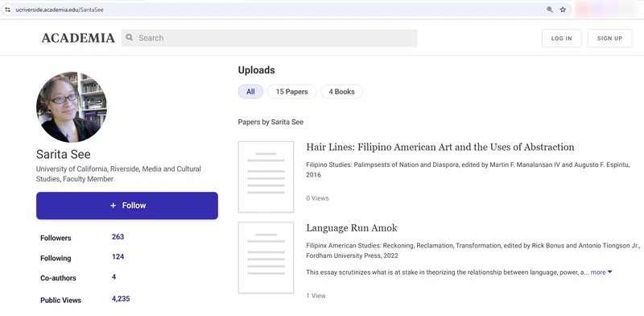
Task: Open Sarita See's profile photo
Action: (x=72, y=107)
